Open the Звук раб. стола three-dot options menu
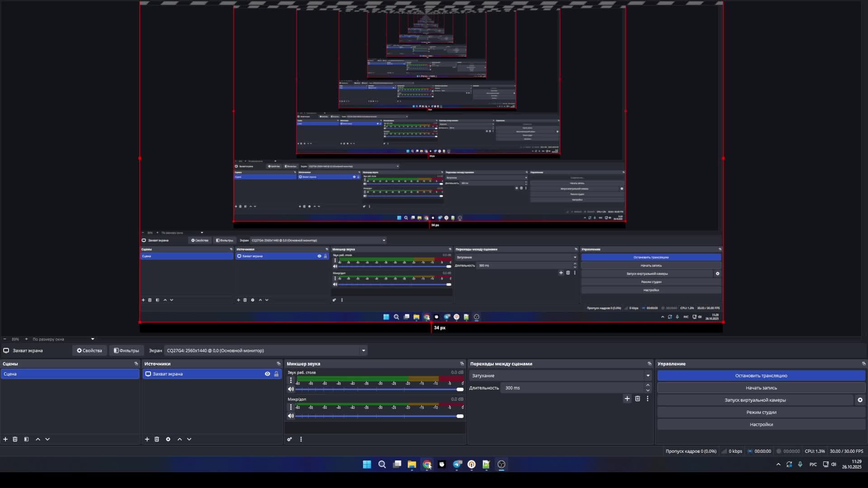 [291, 380]
